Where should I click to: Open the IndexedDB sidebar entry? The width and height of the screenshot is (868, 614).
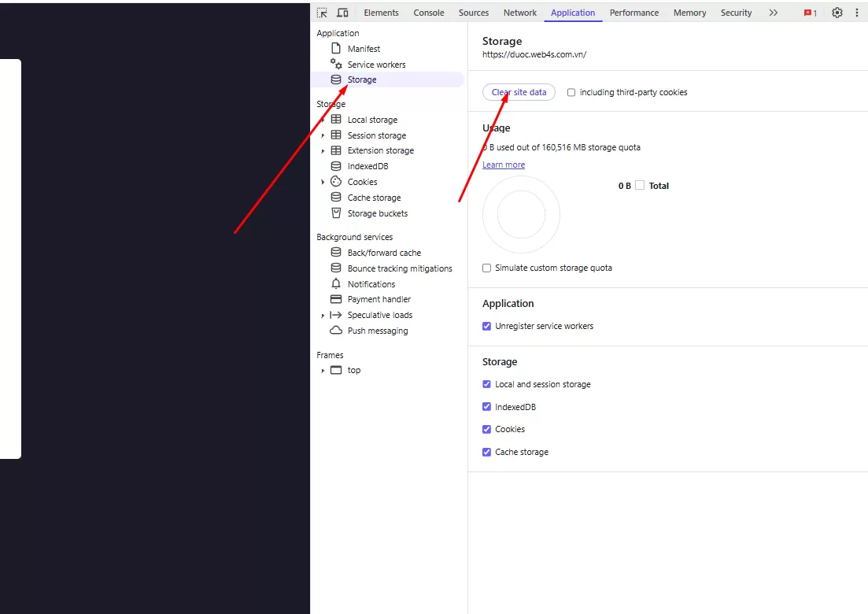pyautogui.click(x=368, y=166)
